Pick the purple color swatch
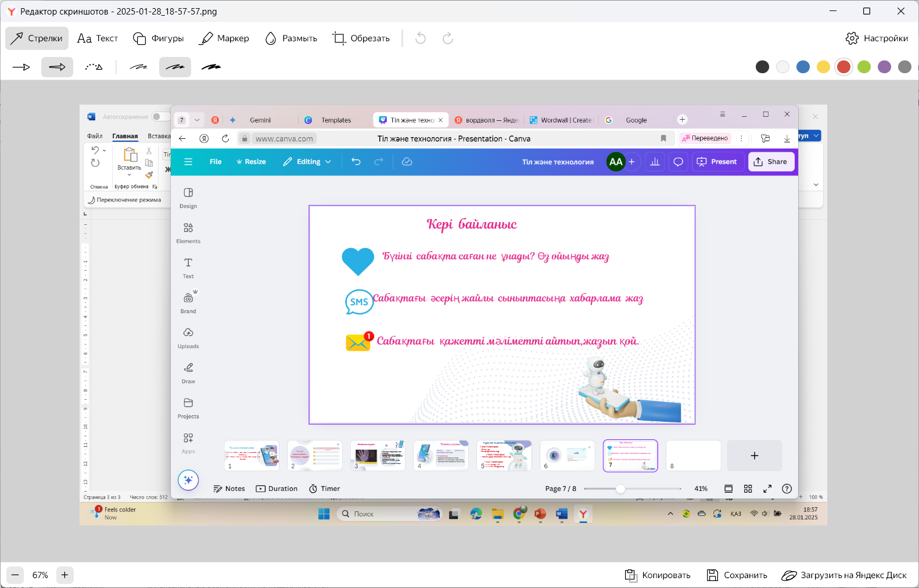The image size is (919, 588). tap(884, 67)
